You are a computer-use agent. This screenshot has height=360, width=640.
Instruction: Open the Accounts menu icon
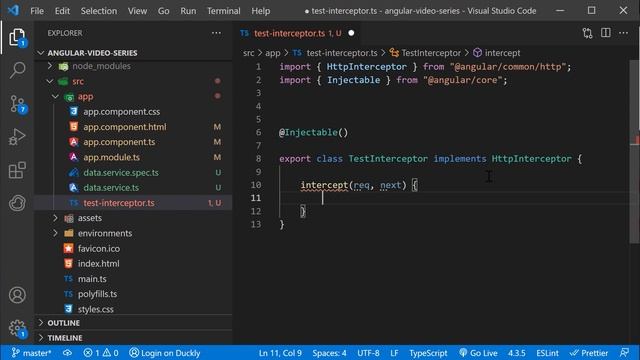click(x=17, y=295)
